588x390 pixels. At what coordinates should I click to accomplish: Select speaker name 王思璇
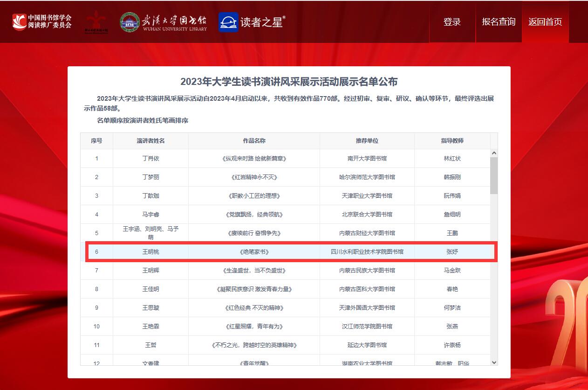[x=150, y=308]
